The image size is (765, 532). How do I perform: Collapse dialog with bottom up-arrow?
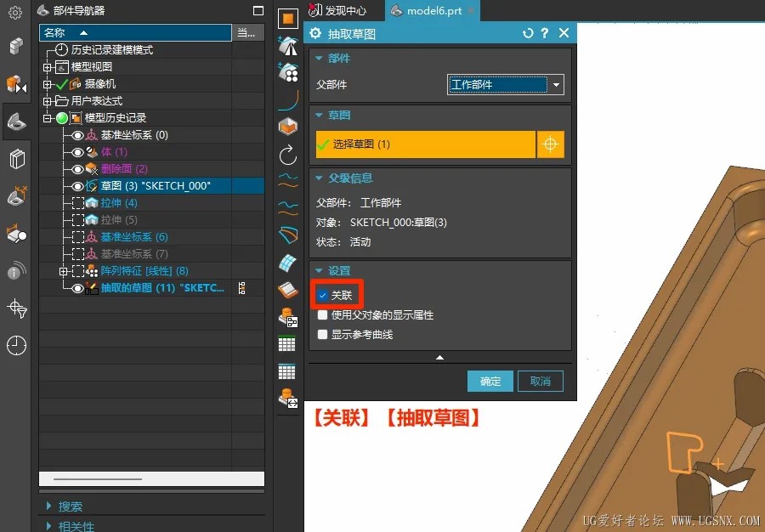click(439, 358)
